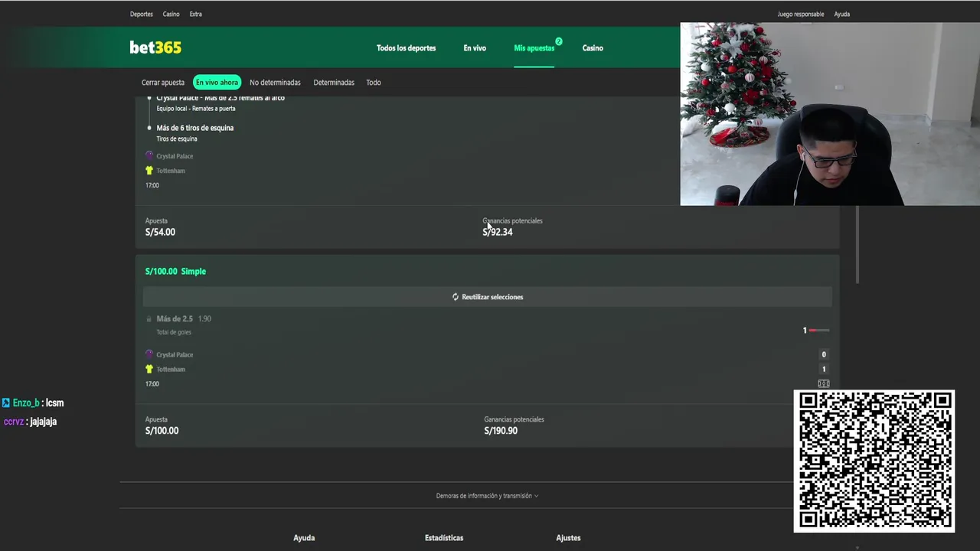Click the S/54.00 stake amount
980x551 pixels.
pyautogui.click(x=160, y=232)
